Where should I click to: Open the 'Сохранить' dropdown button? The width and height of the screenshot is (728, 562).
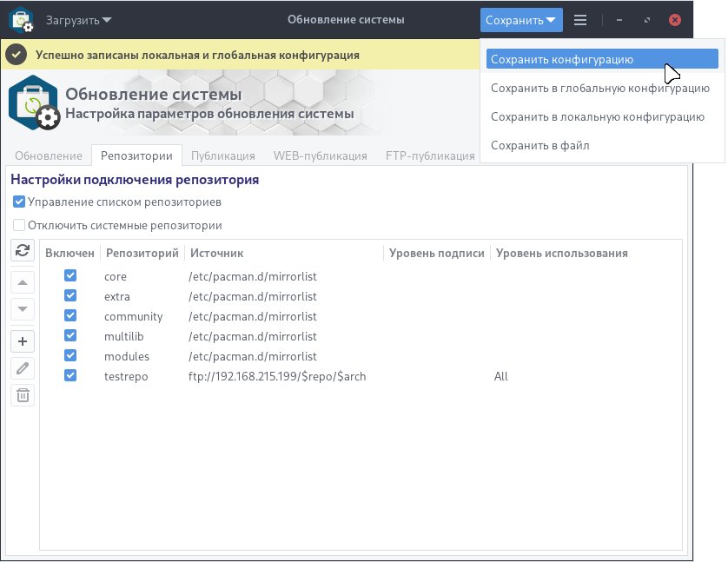tap(521, 19)
